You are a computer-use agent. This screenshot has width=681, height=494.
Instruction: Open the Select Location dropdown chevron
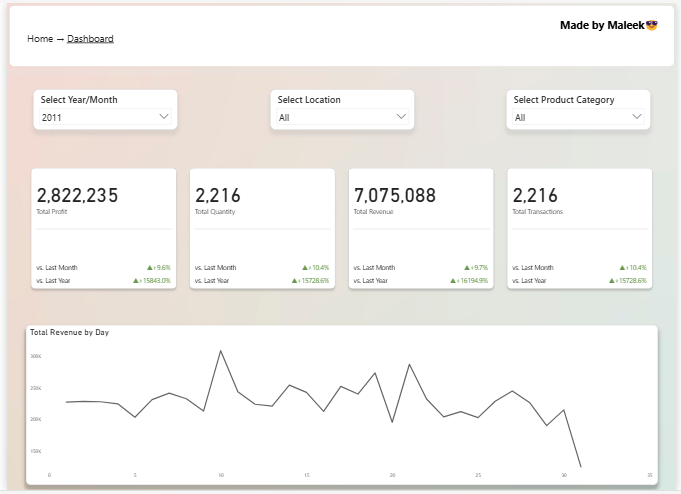click(401, 117)
